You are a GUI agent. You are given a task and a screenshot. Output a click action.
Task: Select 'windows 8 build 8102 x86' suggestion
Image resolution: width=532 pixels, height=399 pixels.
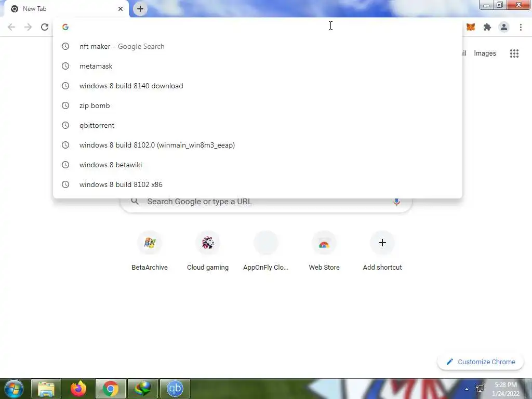[258, 184]
